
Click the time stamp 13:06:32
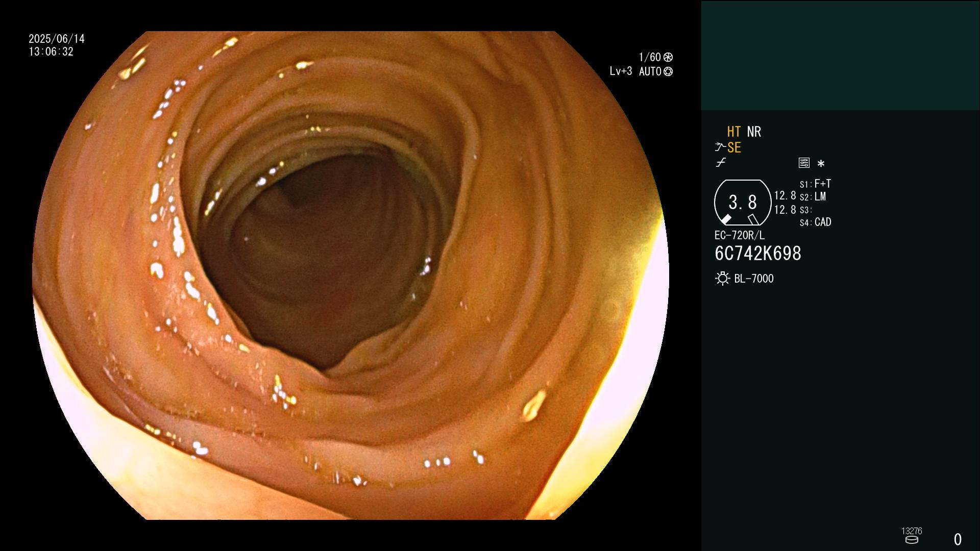[51, 52]
